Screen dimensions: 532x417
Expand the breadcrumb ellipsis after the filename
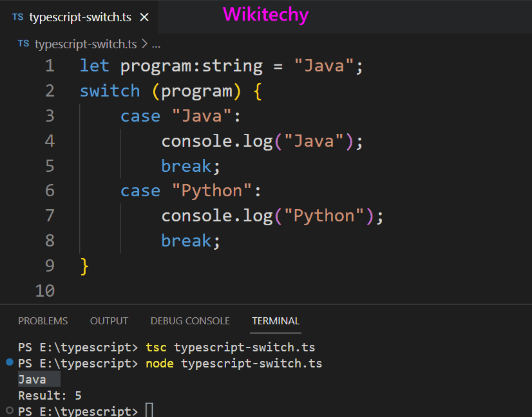156,44
